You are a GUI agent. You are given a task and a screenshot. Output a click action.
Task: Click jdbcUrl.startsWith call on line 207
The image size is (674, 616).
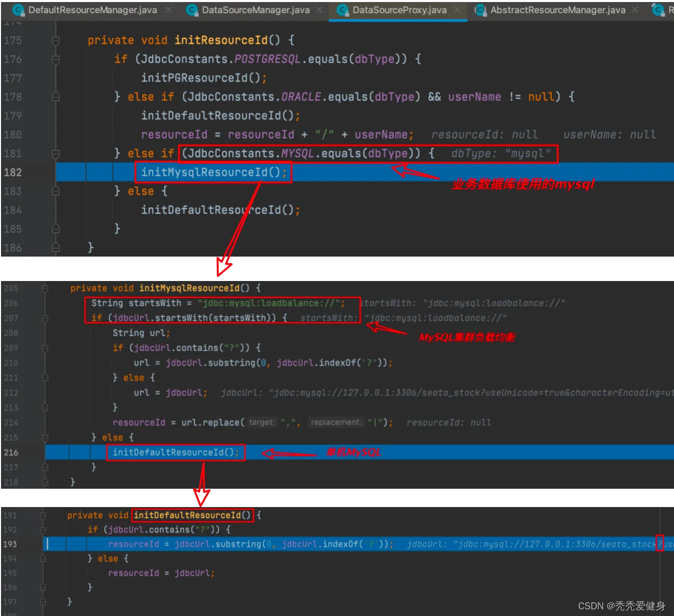coord(194,318)
